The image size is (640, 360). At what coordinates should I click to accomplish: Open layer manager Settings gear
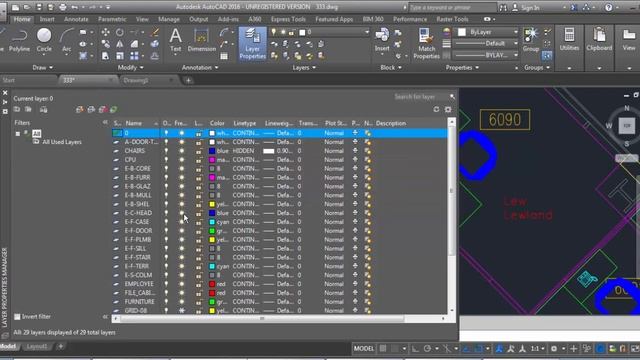(x=448, y=109)
